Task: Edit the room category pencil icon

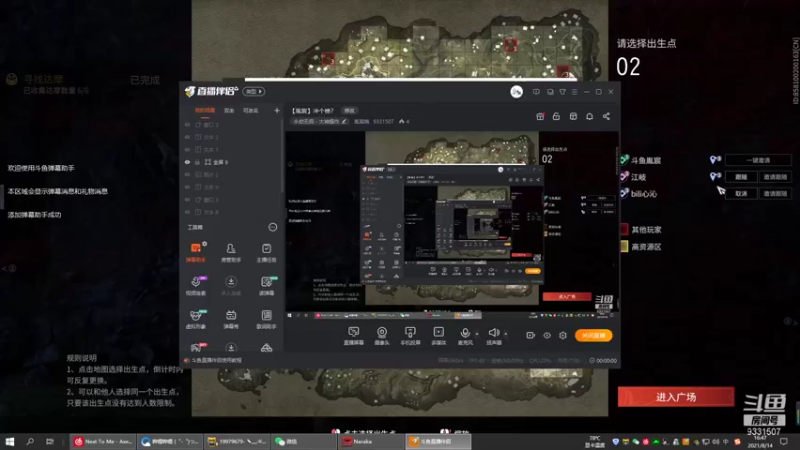Action: click(x=344, y=121)
